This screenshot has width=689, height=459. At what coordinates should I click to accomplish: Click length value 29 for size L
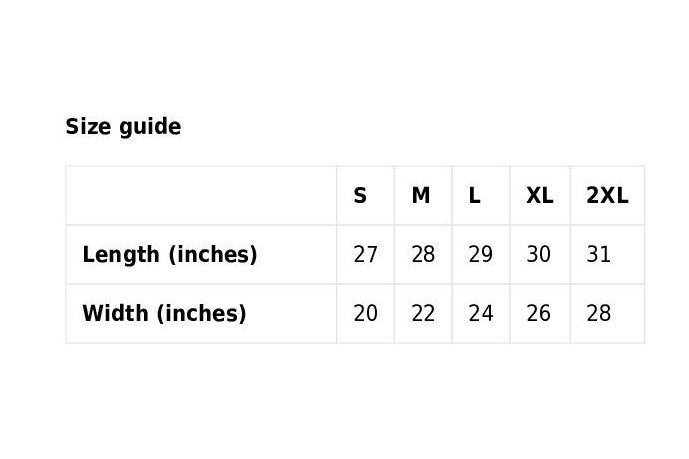click(481, 255)
